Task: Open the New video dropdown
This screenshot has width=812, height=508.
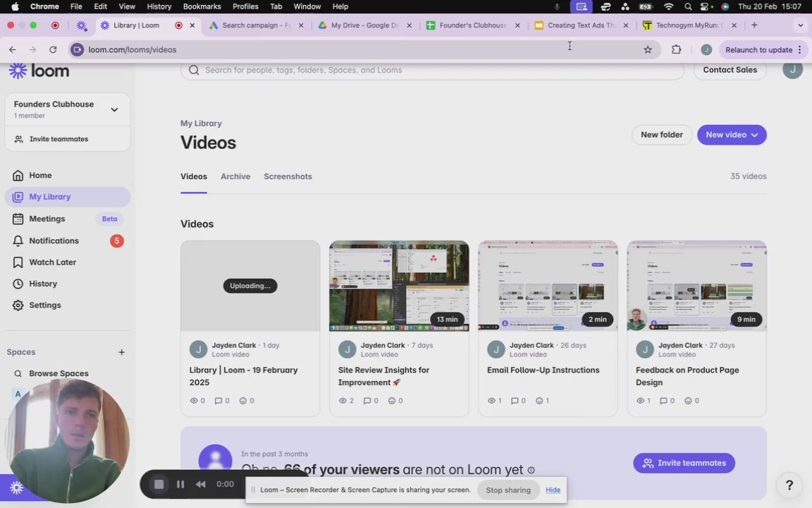Action: point(731,135)
